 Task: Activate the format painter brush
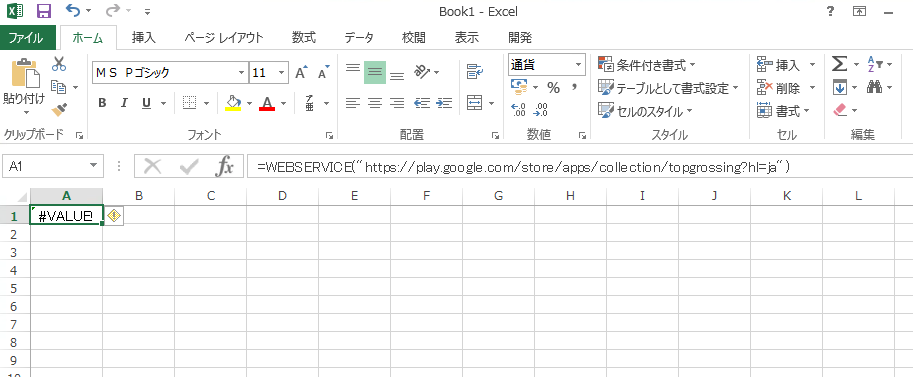(59, 110)
